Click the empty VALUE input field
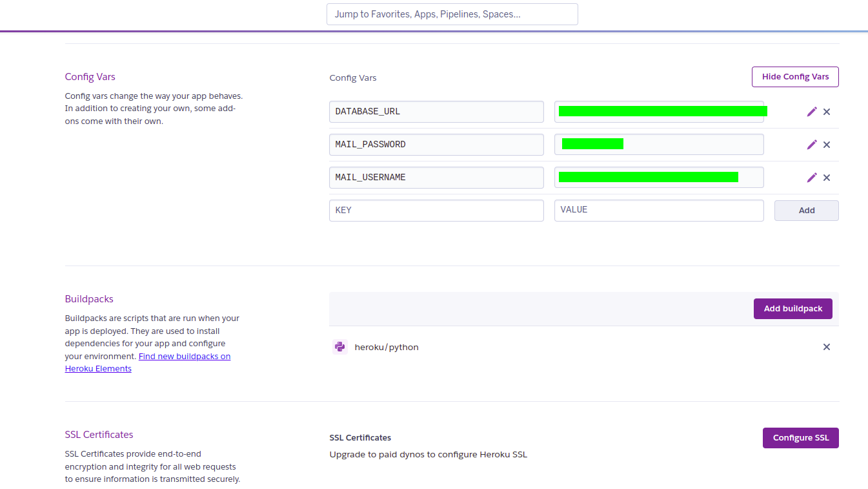 (659, 211)
